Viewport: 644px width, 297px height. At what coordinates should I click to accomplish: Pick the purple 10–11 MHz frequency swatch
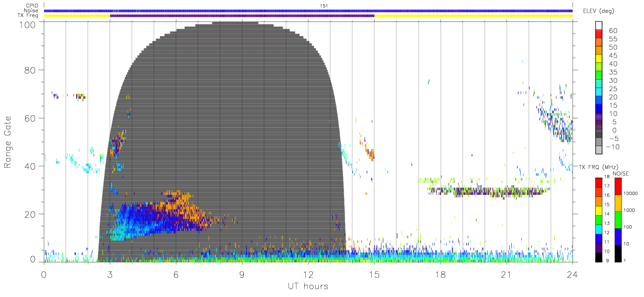pos(599,247)
